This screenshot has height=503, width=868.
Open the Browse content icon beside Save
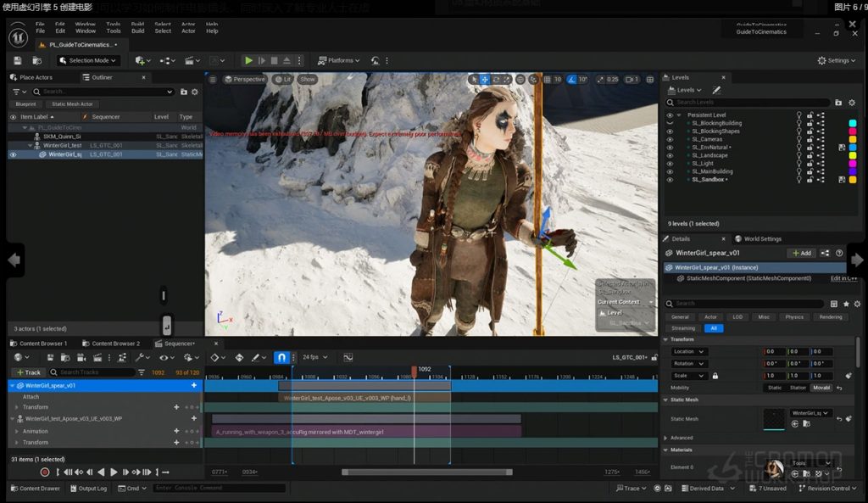coord(37,60)
